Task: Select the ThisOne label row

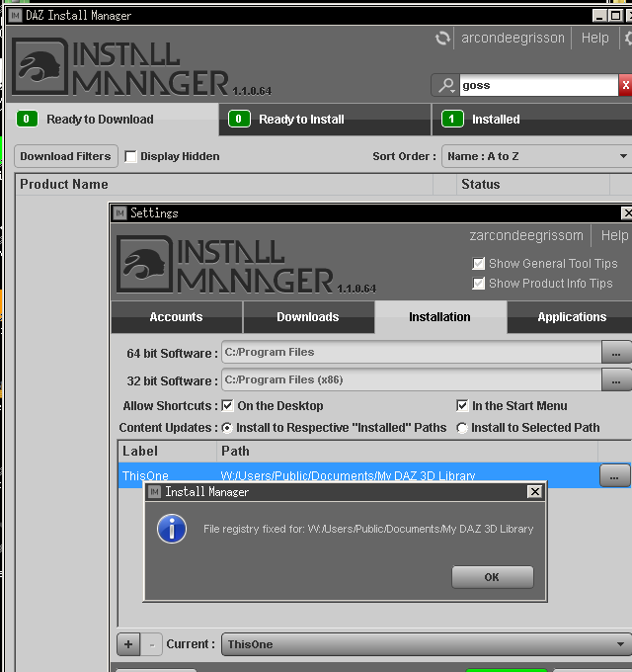Action: tap(145, 475)
